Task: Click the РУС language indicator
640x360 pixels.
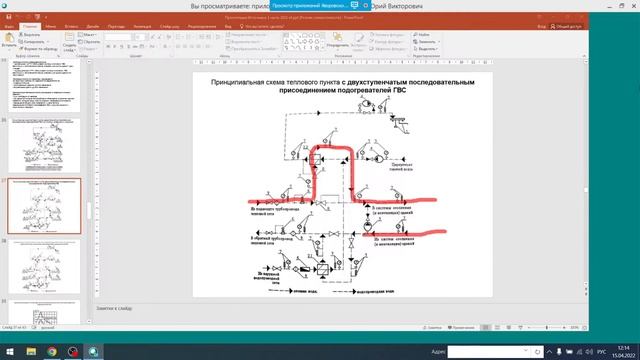Action: tap(601, 351)
